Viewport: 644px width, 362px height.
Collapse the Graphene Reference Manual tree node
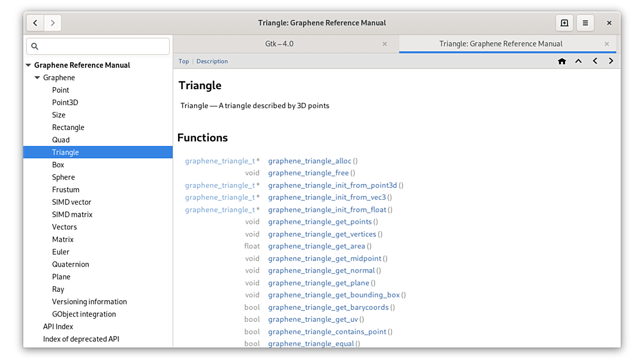click(28, 65)
